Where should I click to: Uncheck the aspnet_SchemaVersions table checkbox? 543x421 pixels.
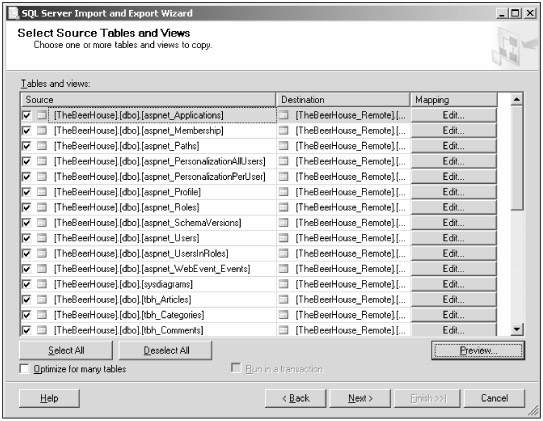[x=26, y=223]
